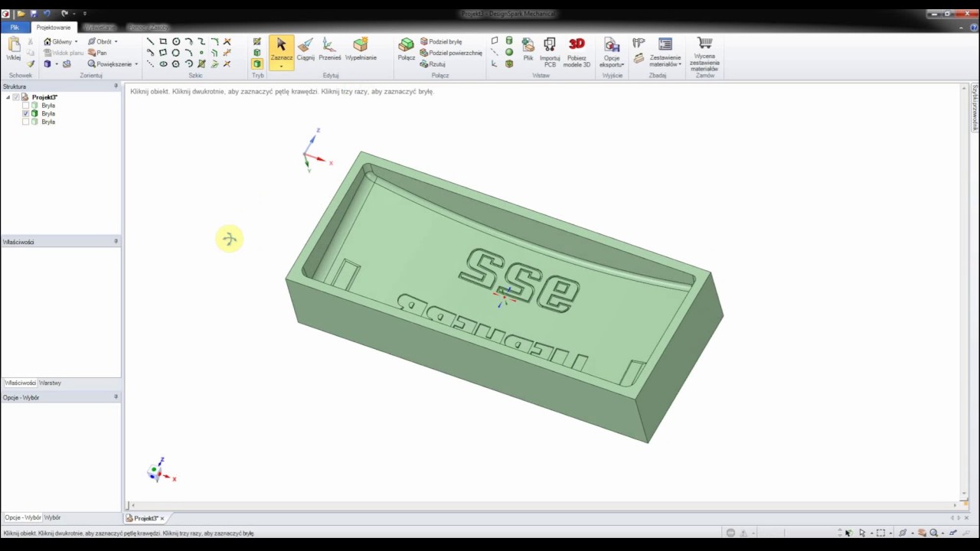
Task: Collapse the Projekt3 tree node
Action: (x=8, y=97)
